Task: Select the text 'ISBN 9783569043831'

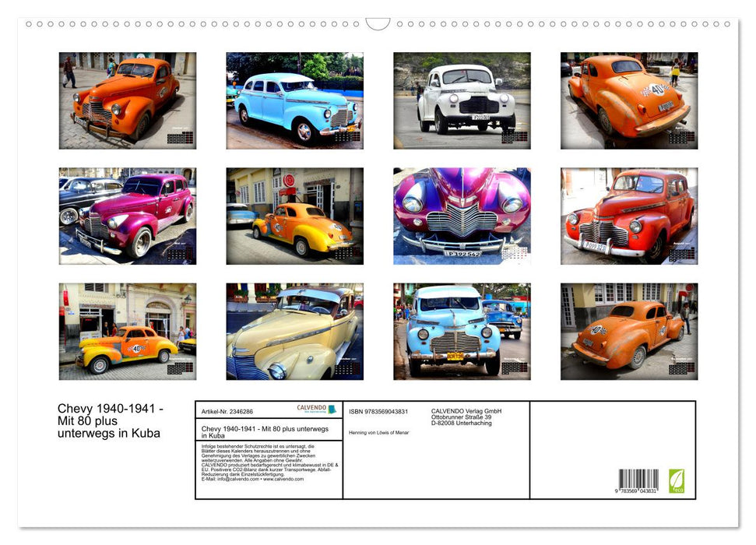Action: tap(378, 411)
